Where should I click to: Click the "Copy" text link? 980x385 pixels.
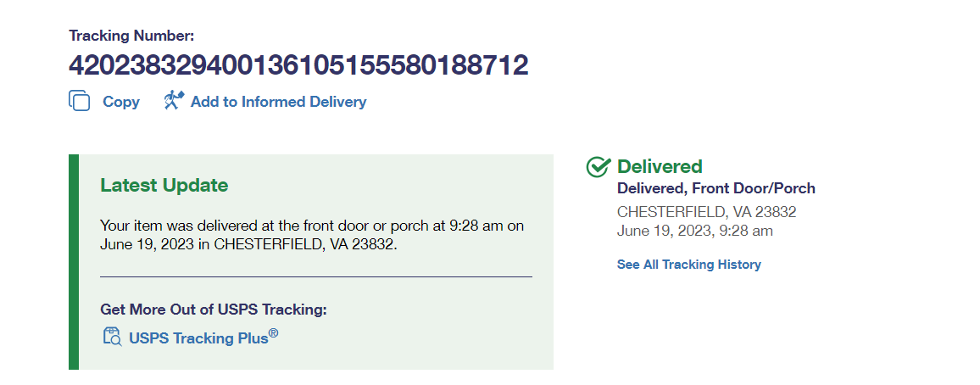click(x=121, y=102)
